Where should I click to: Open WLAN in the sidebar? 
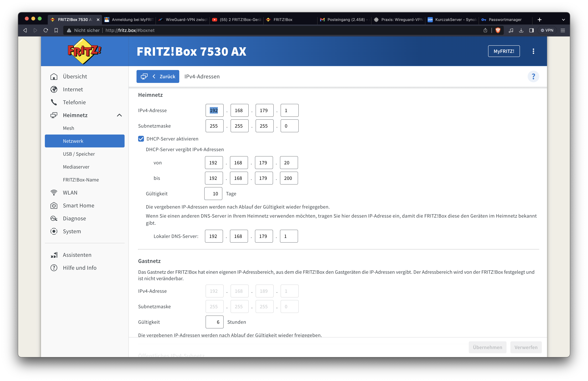point(70,193)
